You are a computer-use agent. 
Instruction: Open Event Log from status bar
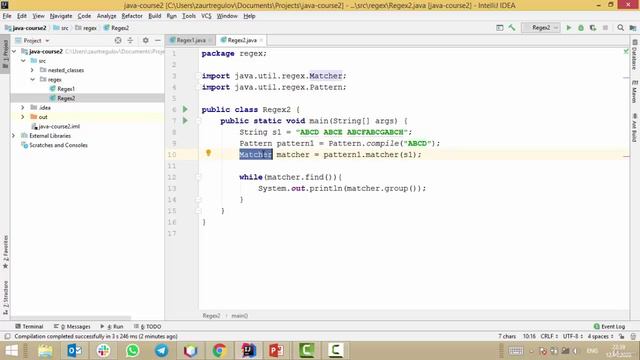[x=609, y=327]
